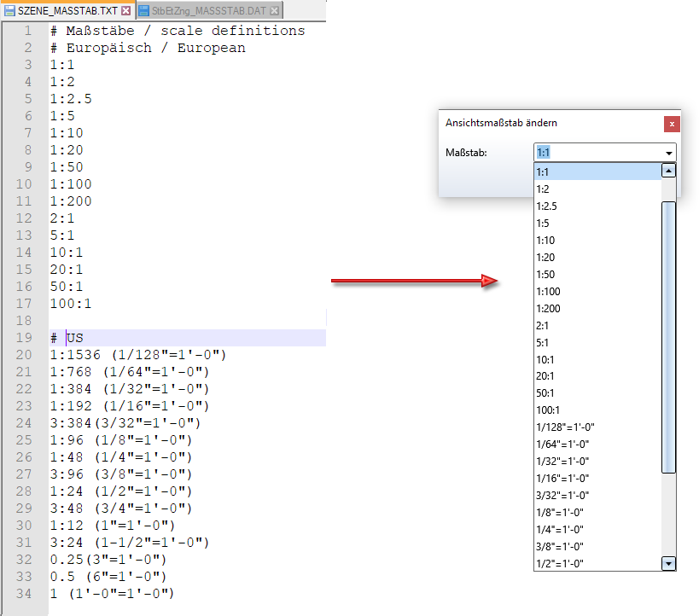
Task: Close the SZENE_MASSTAB.TXT tab
Action: (126, 11)
